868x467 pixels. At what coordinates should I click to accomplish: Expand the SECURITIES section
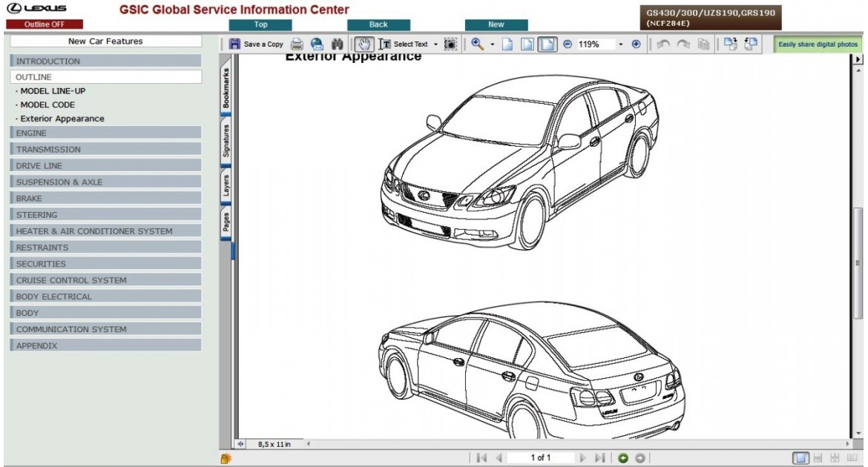[105, 264]
